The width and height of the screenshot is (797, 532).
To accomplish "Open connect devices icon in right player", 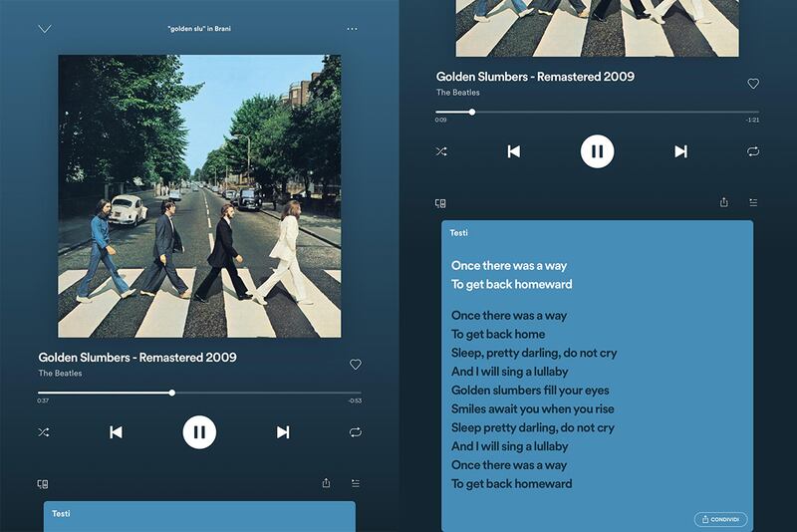I will pyautogui.click(x=440, y=203).
